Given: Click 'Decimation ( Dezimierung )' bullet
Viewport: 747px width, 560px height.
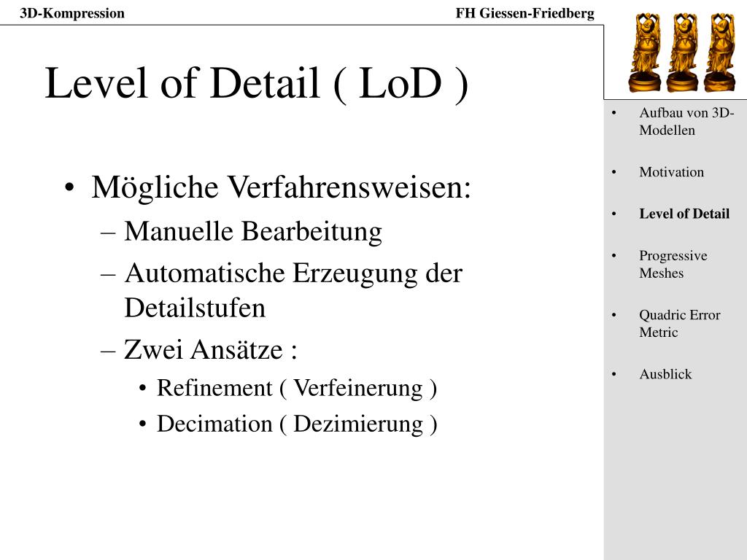Looking at the screenshot, I should click(x=297, y=424).
